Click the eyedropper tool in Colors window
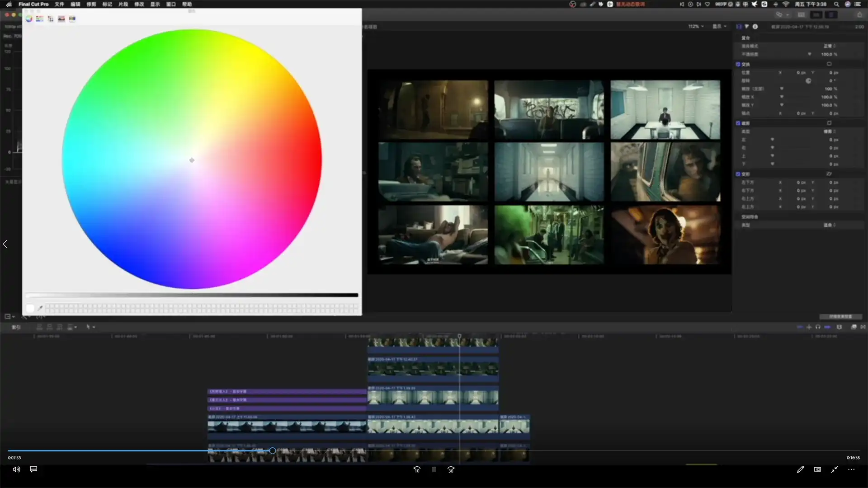Viewport: 868px width, 488px height. [40, 308]
